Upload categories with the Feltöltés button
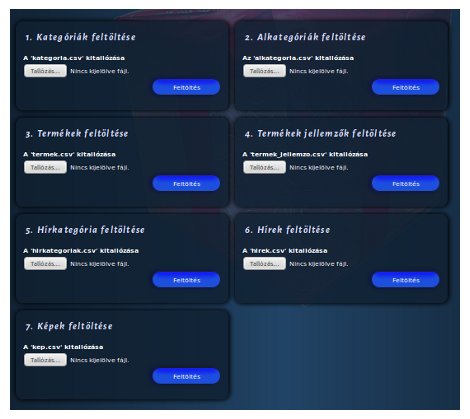This screenshot has width=470, height=419. pos(186,87)
